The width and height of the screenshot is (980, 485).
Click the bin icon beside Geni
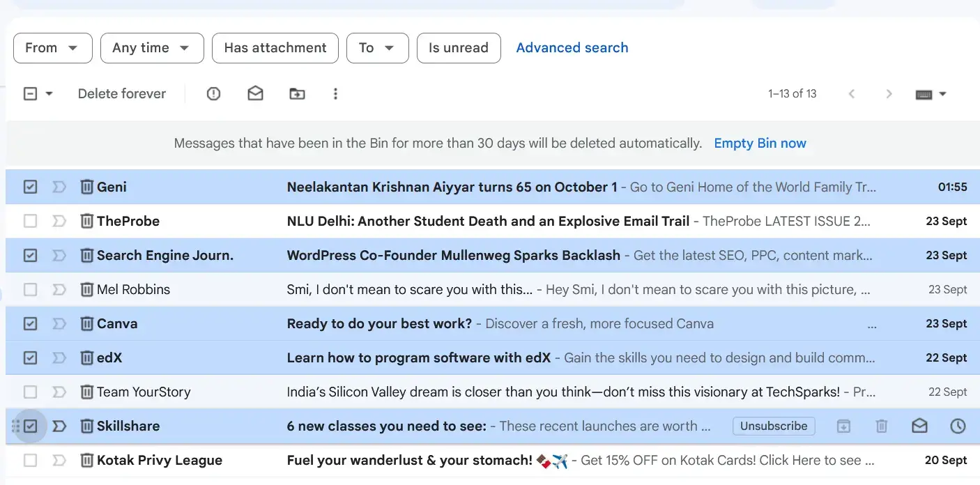pos(86,187)
